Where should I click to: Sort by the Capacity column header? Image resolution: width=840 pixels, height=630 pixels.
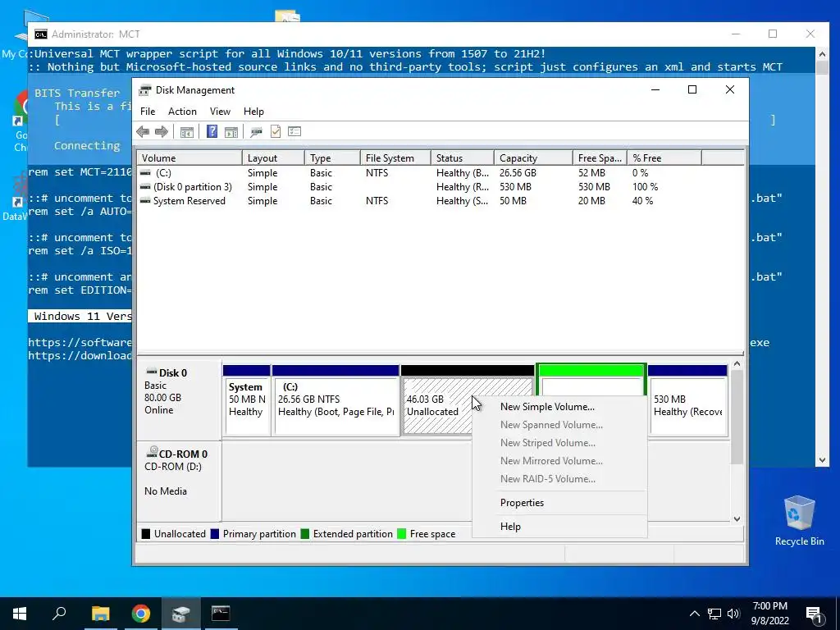[533, 158]
